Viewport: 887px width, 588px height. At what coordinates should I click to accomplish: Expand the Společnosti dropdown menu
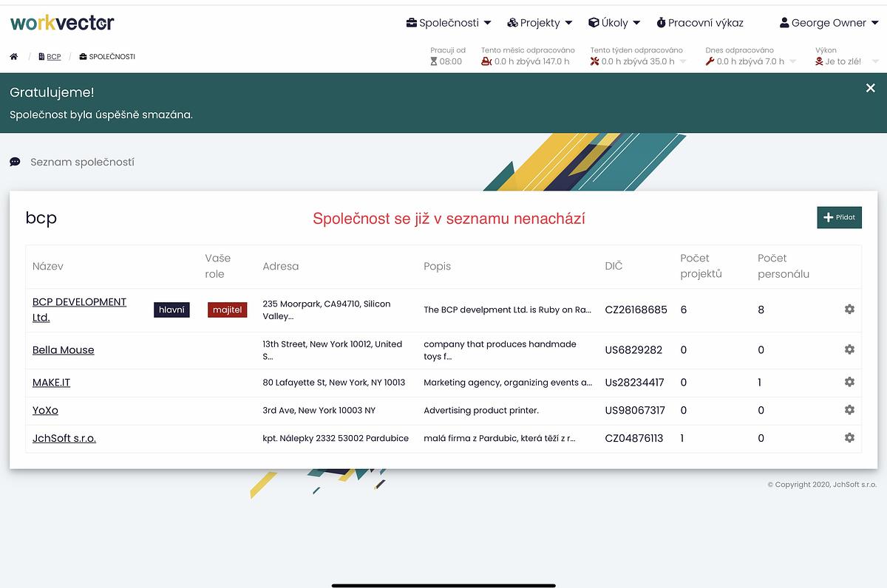[x=449, y=23]
